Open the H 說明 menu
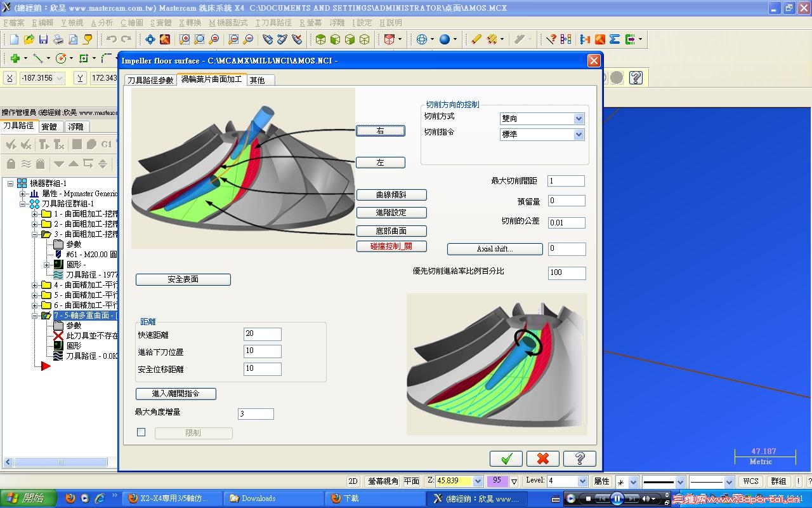 pos(391,22)
